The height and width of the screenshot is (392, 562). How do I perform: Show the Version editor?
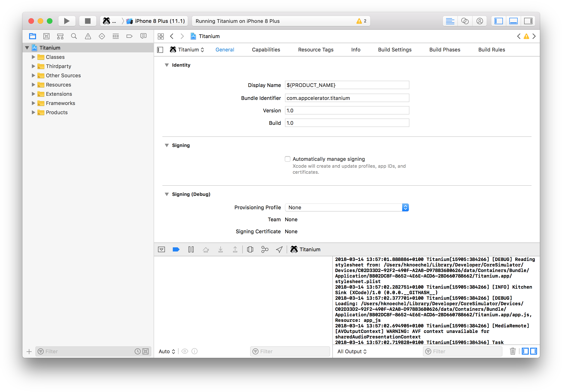[480, 21]
